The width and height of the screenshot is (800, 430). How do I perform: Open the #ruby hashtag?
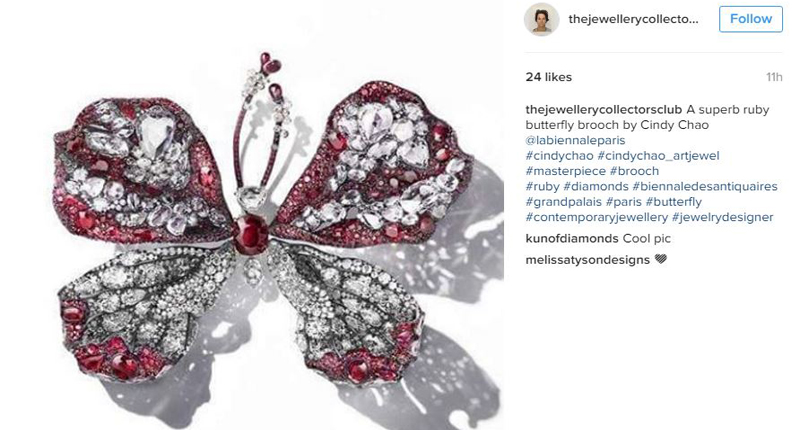coord(542,186)
